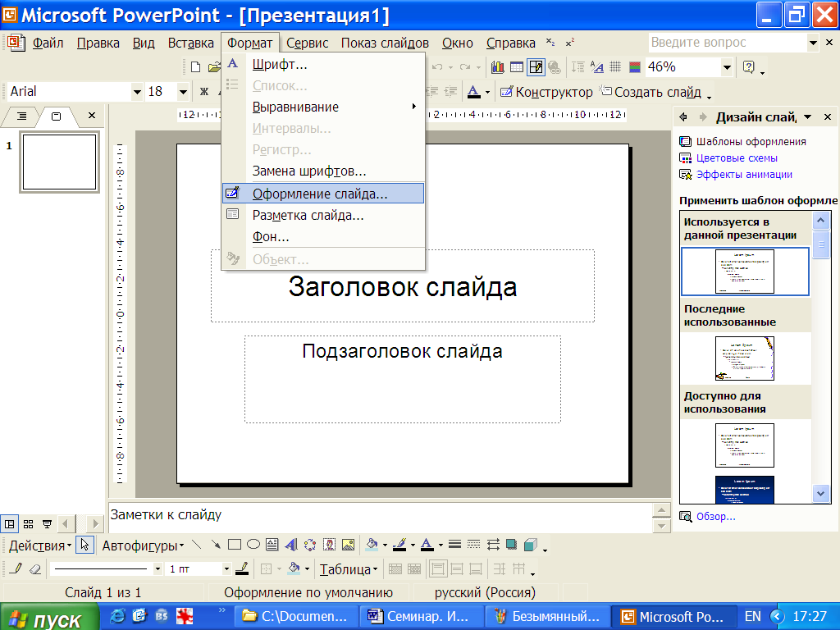The image size is (840, 630).
Task: Create a new blank presentation icon
Action: (x=195, y=67)
